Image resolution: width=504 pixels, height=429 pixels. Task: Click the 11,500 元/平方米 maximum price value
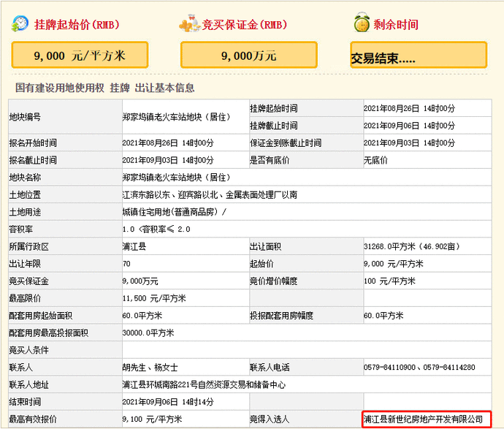[154, 298]
